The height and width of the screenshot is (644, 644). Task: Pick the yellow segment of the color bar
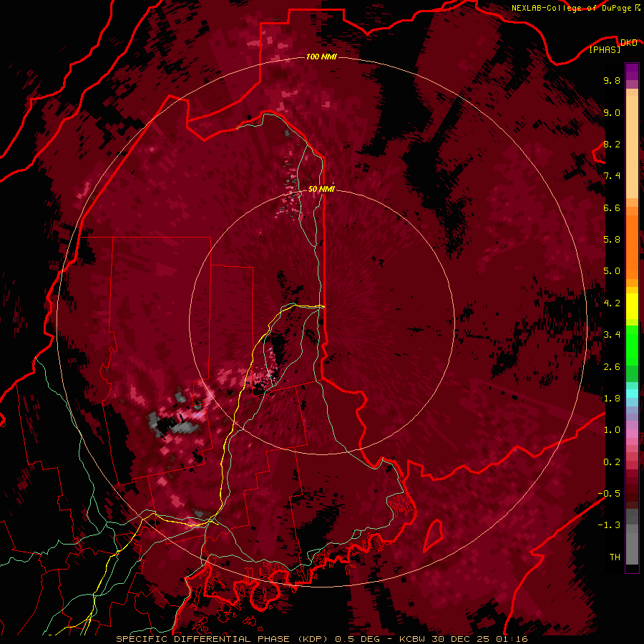pos(632,306)
